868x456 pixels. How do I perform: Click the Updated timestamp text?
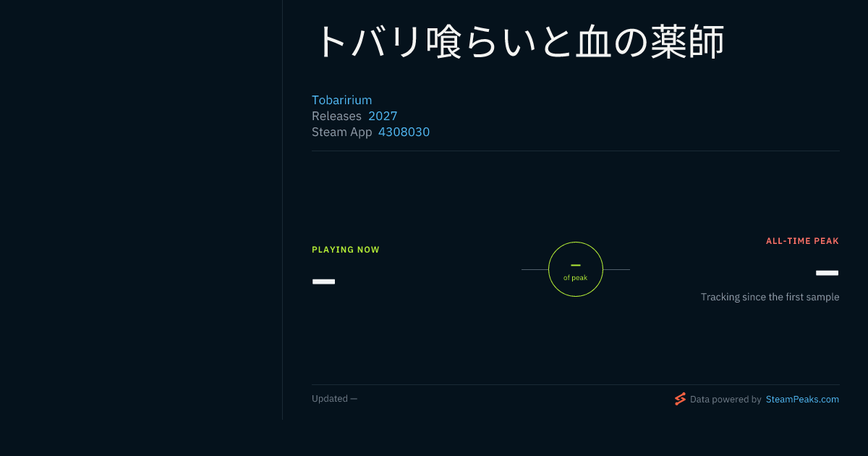click(x=334, y=399)
